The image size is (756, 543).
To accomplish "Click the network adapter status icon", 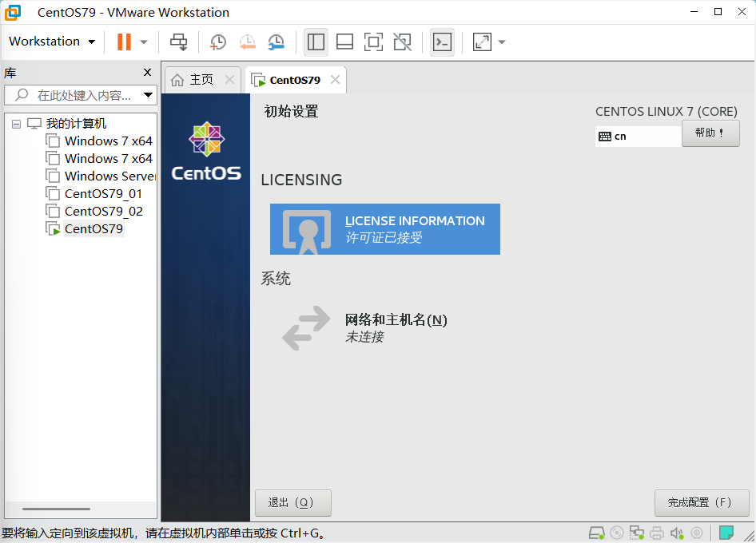I will pos(637,533).
